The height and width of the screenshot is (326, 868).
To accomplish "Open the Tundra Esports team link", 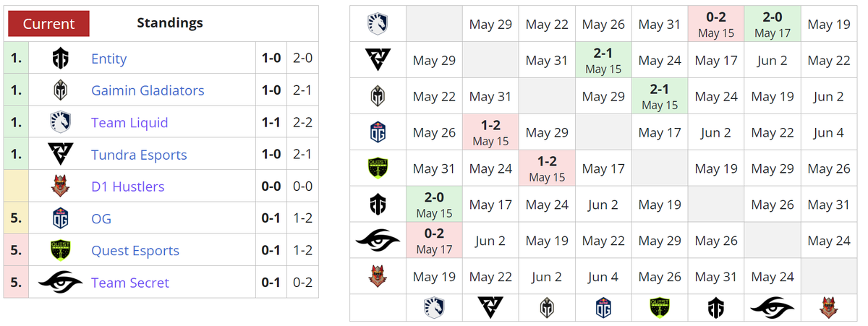I will tap(139, 155).
